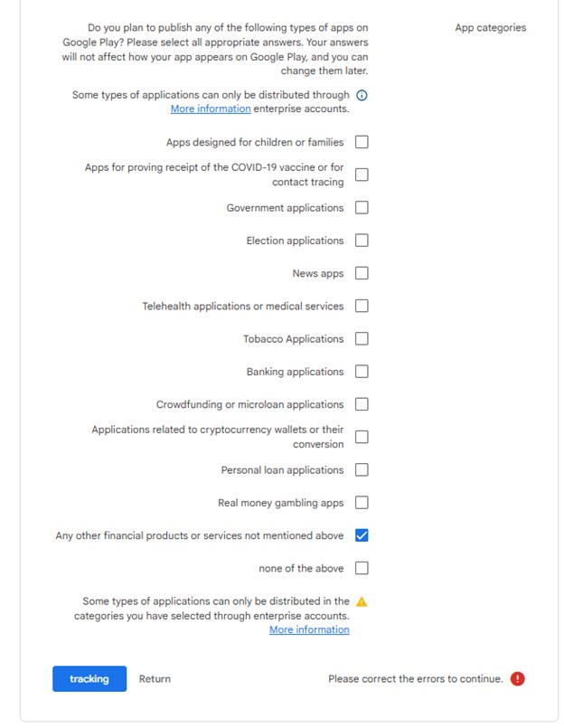Image resolution: width=564 pixels, height=728 pixels.
Task: Enable Crowdfunding or microloan applications
Action: [362, 404]
